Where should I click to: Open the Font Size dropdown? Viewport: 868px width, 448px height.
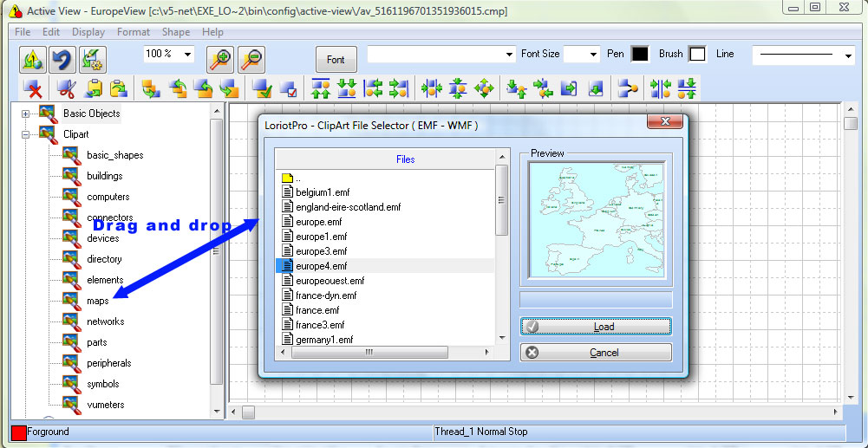[594, 55]
